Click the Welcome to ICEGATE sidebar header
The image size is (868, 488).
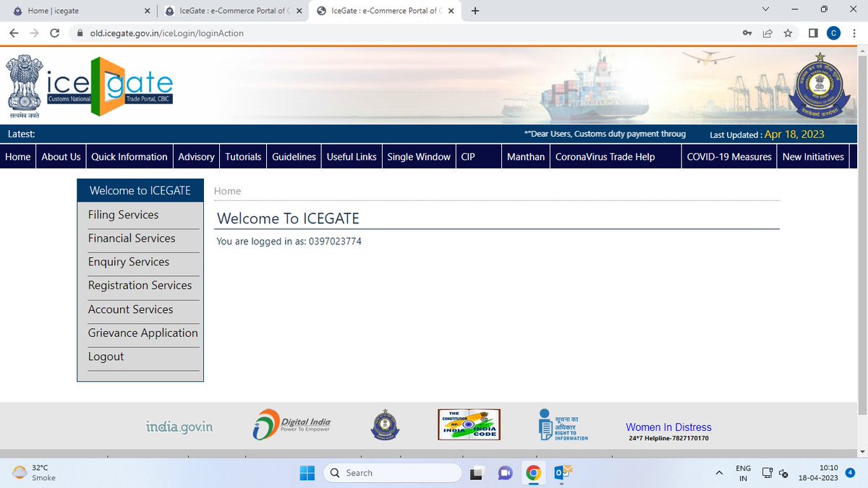tap(140, 191)
